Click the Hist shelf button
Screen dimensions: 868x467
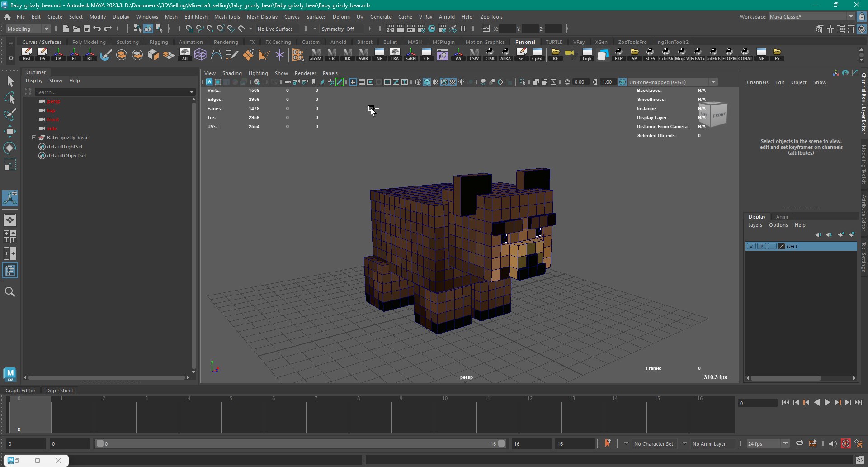[27, 54]
